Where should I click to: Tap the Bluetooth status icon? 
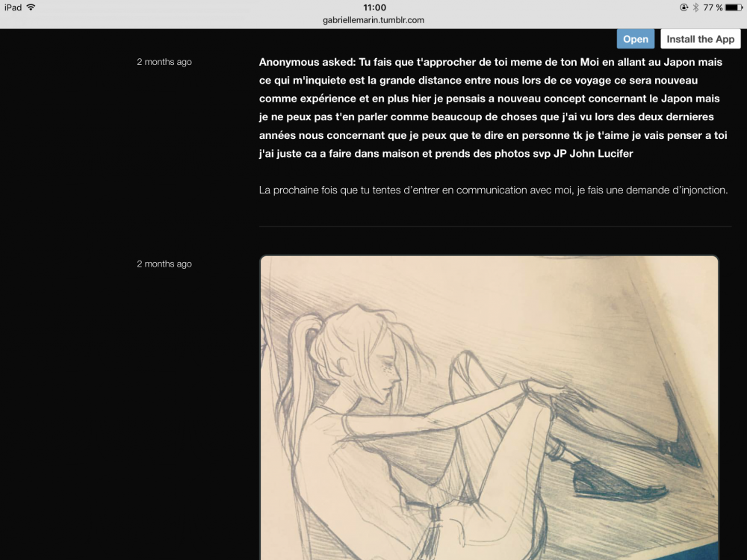pos(695,7)
